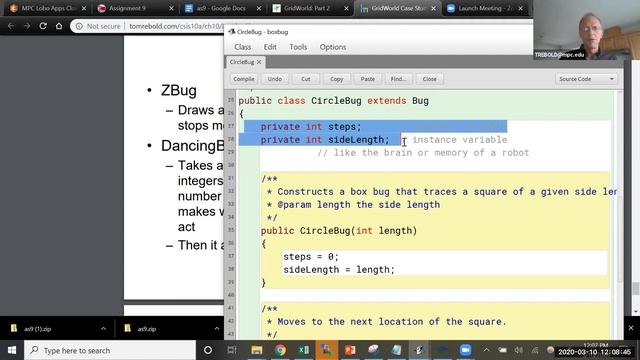640x360 pixels.
Task: Show hidden system tray icons
Action: tap(487, 350)
